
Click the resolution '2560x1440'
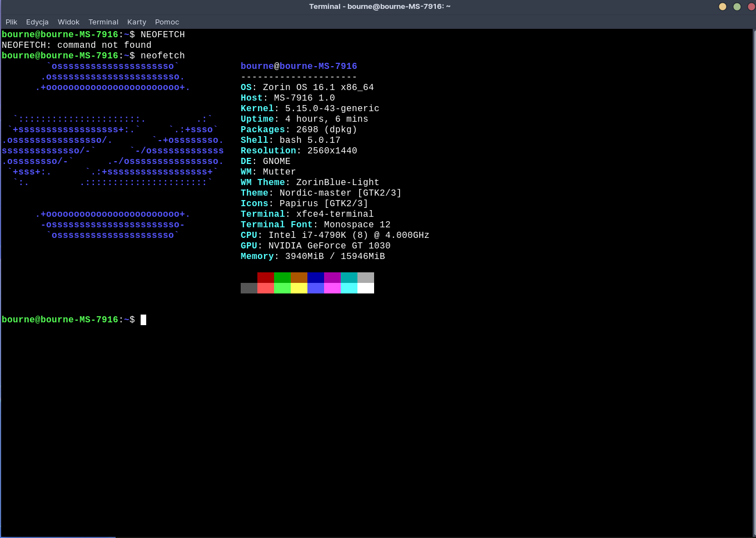[x=332, y=151]
